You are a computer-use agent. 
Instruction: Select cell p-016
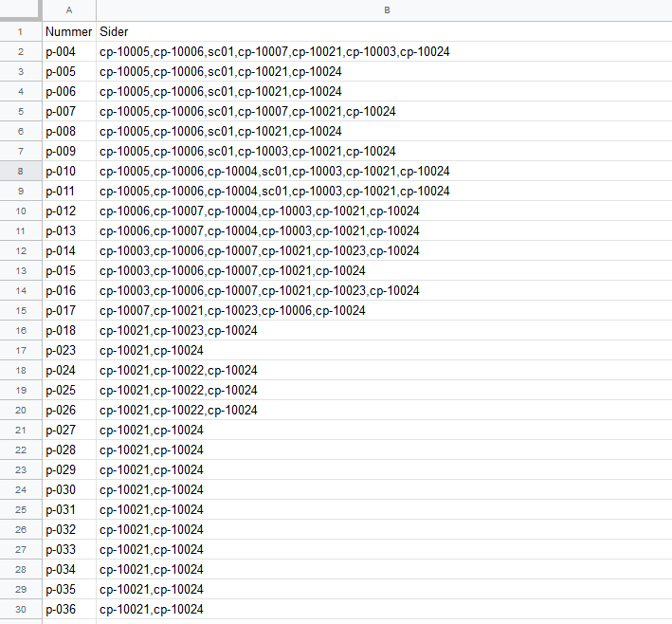(x=69, y=290)
